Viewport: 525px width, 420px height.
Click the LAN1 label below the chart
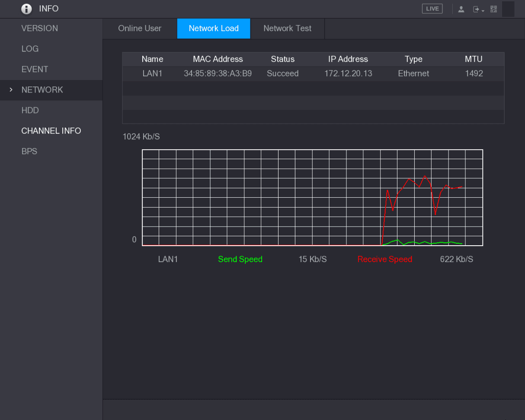click(168, 259)
